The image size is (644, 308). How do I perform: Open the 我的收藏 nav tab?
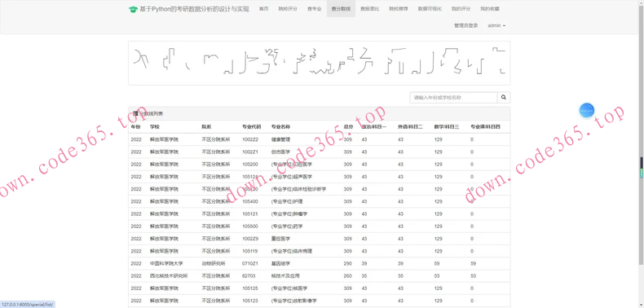(490, 9)
